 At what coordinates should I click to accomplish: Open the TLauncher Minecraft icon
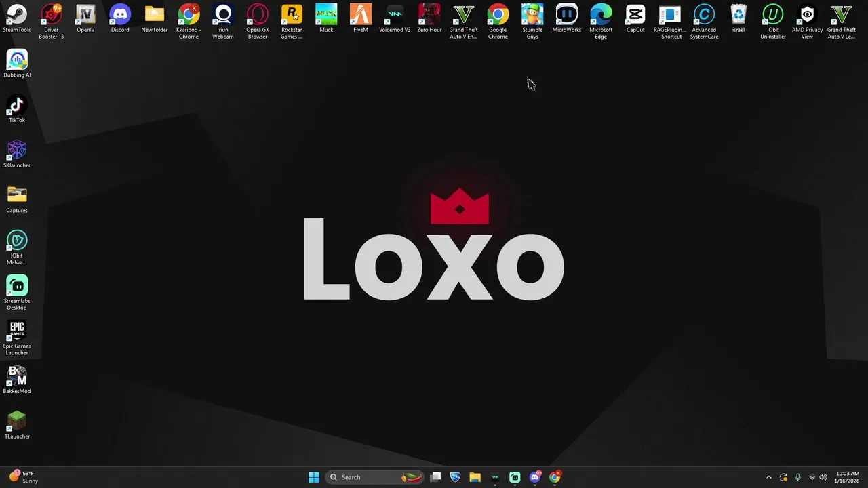point(17,426)
